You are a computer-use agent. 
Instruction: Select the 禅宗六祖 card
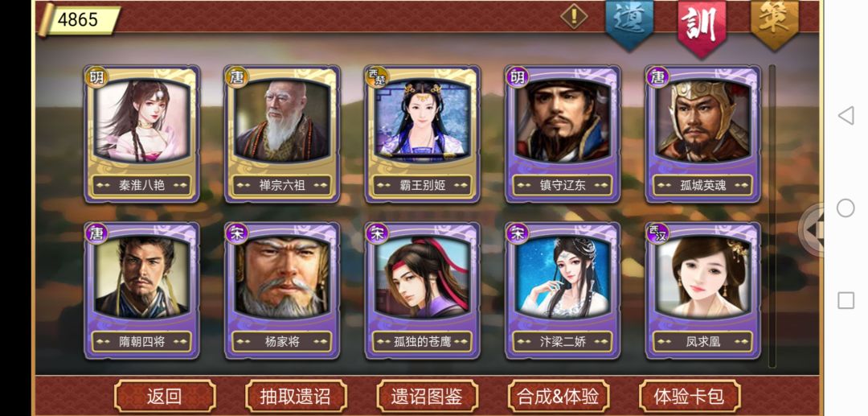[x=282, y=134]
